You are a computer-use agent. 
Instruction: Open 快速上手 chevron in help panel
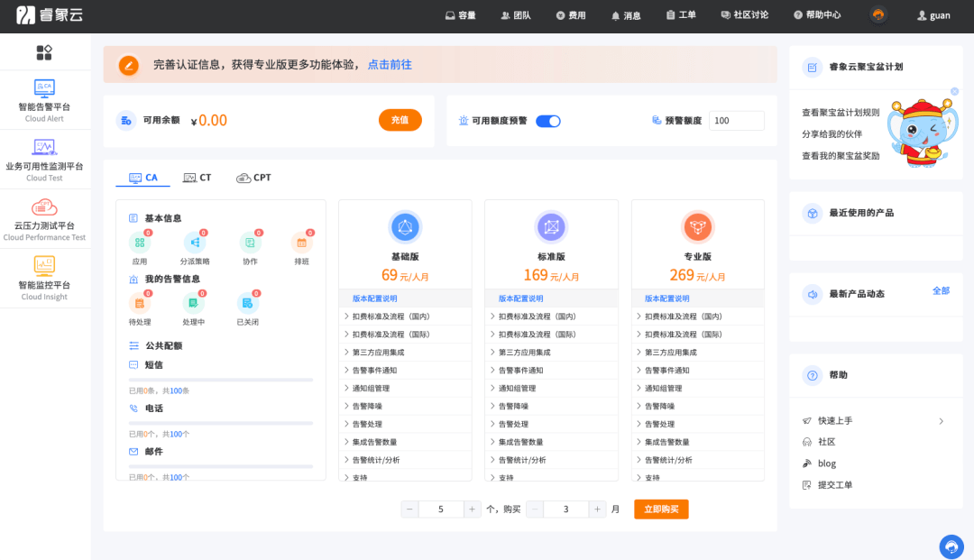click(x=942, y=421)
